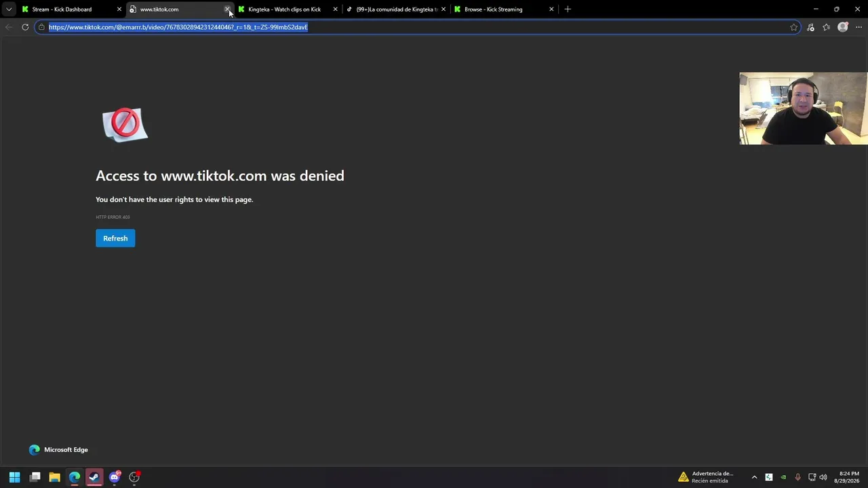Open Discord from the taskbar

click(115, 477)
